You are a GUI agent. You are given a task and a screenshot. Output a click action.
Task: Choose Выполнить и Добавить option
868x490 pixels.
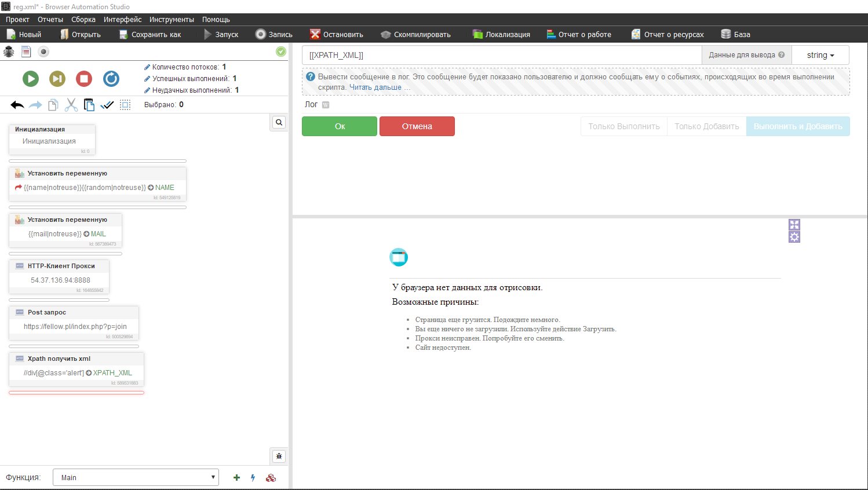[x=798, y=126]
